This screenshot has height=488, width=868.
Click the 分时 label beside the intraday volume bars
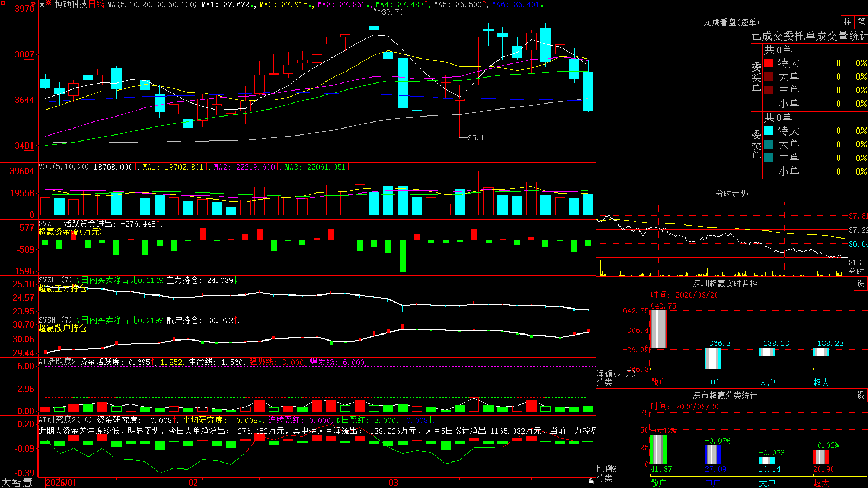[x=856, y=272]
